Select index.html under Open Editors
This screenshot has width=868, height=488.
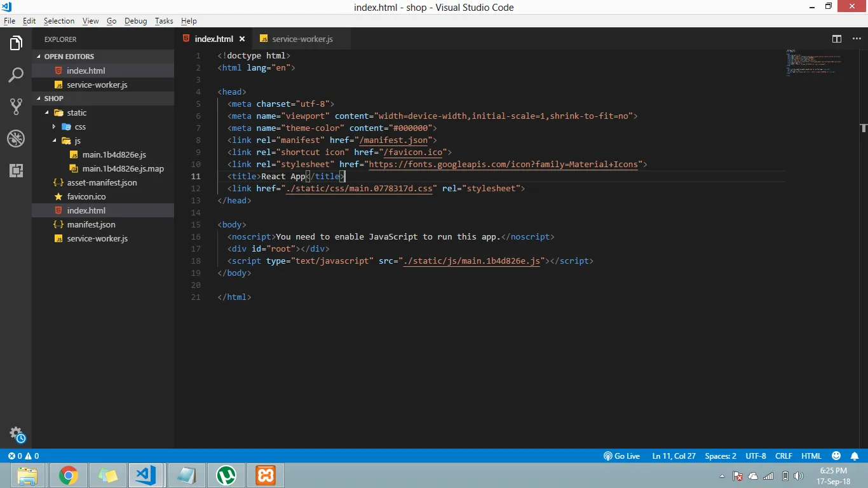tap(103, 71)
